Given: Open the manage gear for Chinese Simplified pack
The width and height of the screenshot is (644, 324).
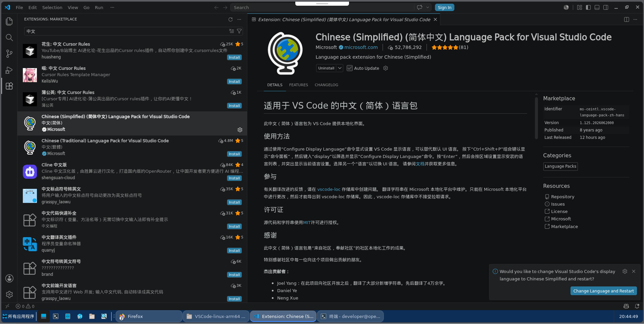Looking at the screenshot, I should tap(240, 130).
